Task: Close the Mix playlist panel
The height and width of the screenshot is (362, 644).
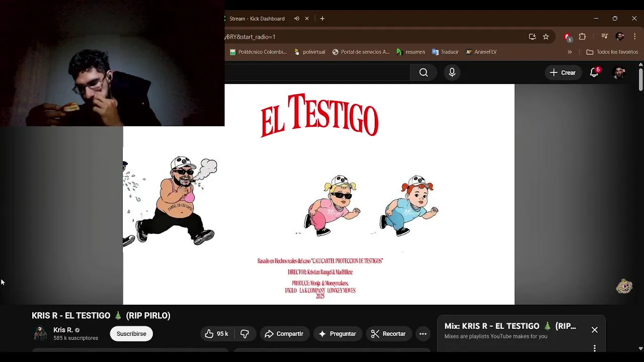Action: [x=595, y=330]
